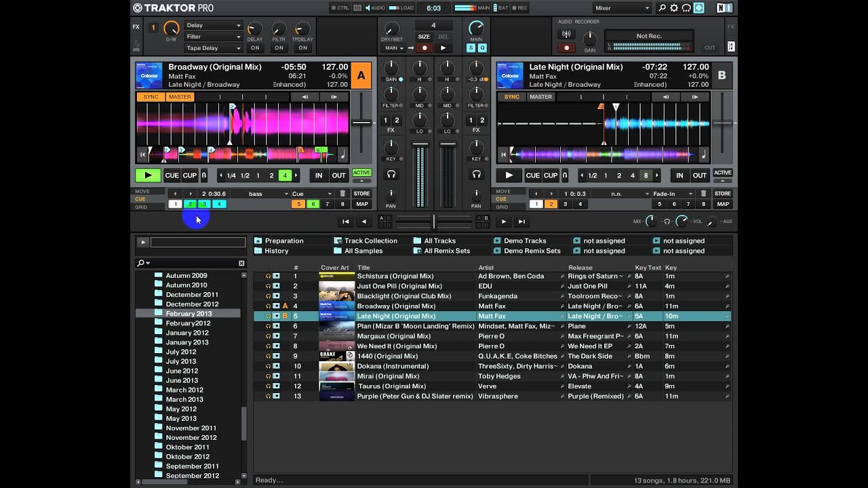Delete cue point with Deck B trash icon

(704, 194)
